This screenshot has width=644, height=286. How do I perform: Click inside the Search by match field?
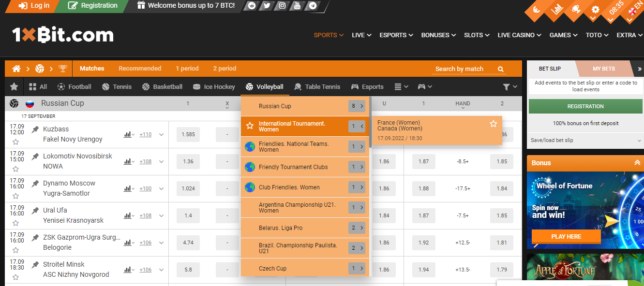coord(460,69)
